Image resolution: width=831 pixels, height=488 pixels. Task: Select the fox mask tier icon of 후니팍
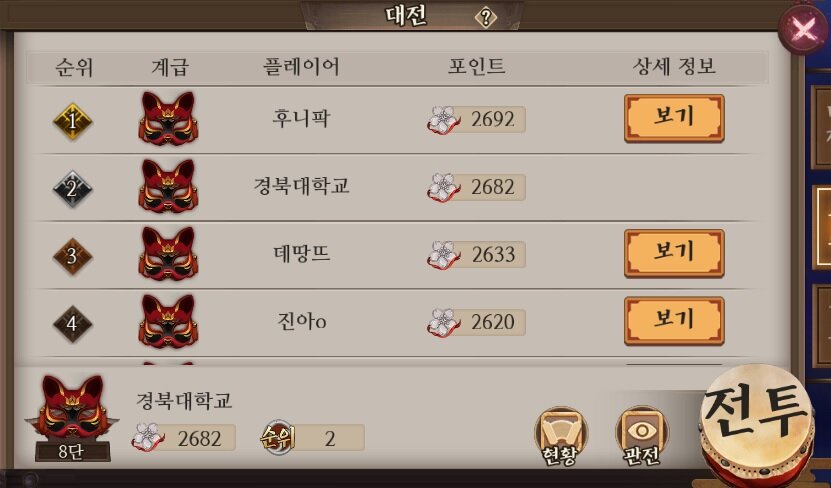coord(168,119)
